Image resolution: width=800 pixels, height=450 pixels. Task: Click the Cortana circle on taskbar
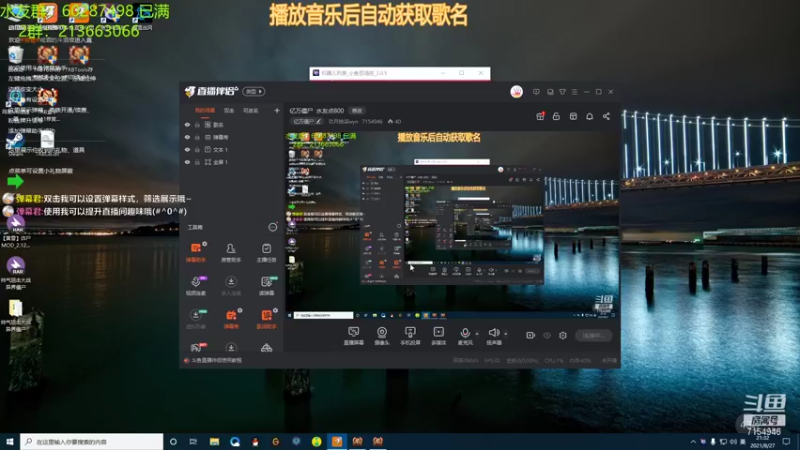click(173, 441)
